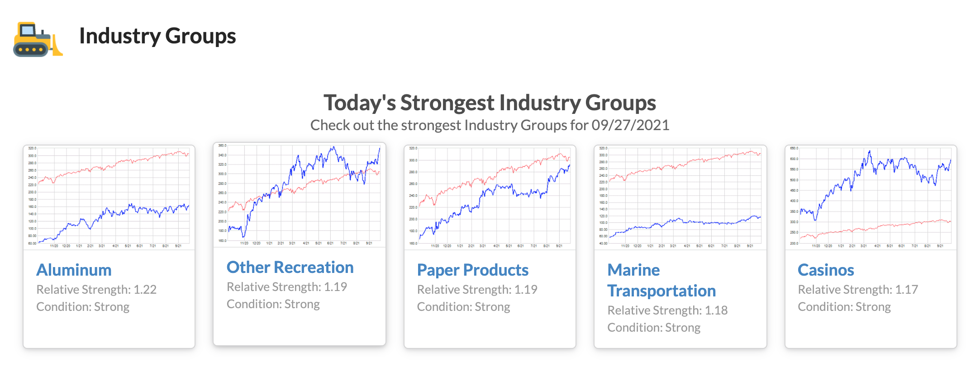This screenshot has height=385, width=980.
Task: Open the Aluminum industry group link
Action: pos(74,270)
